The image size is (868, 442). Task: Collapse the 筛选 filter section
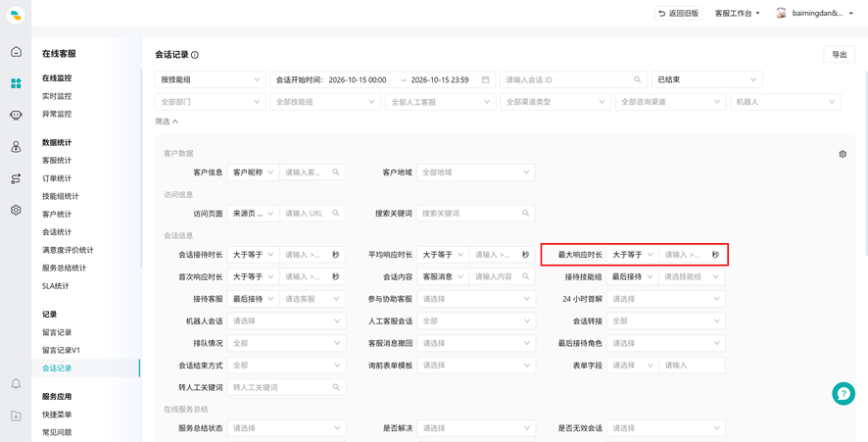tap(167, 121)
